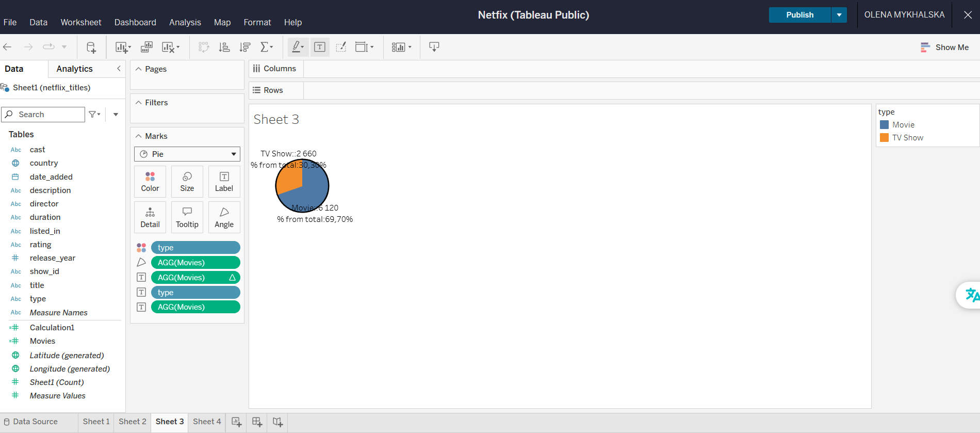Click the Label marks button
The height and width of the screenshot is (433, 980).
[x=224, y=182]
